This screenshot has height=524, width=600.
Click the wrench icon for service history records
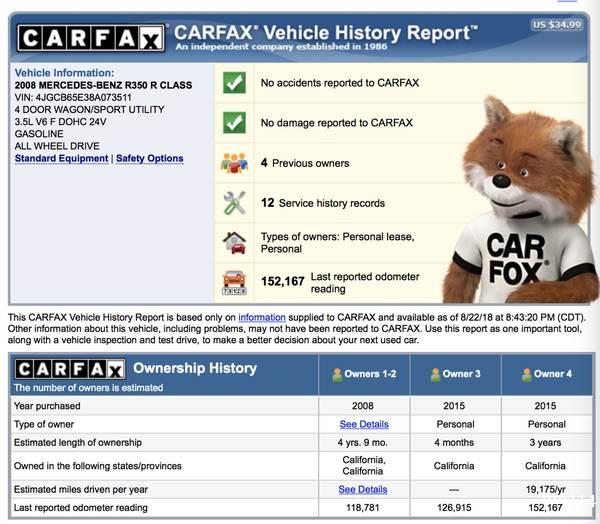tap(234, 203)
